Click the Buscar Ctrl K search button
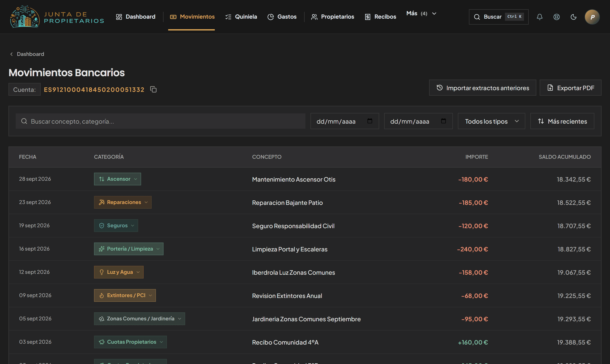 tap(499, 17)
